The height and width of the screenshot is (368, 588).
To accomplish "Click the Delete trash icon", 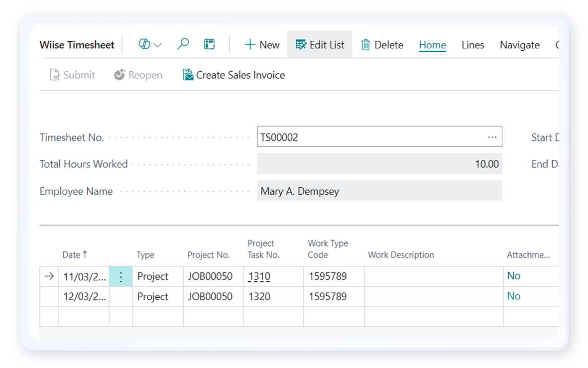I will 366,45.
